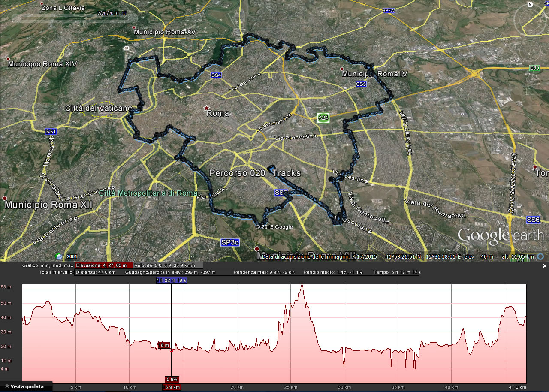Click the E80 highway shield
The width and height of the screenshot is (549, 392).
(x=534, y=68)
